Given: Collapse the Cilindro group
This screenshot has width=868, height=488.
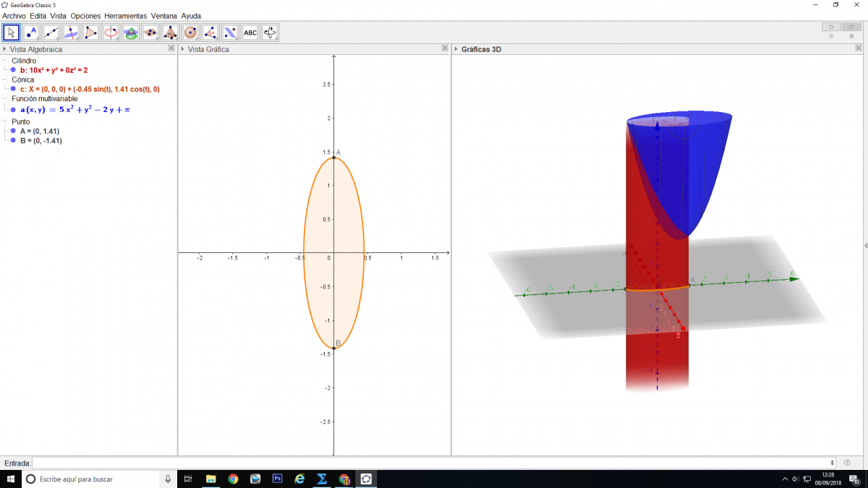Looking at the screenshot, I should click(x=5, y=61).
